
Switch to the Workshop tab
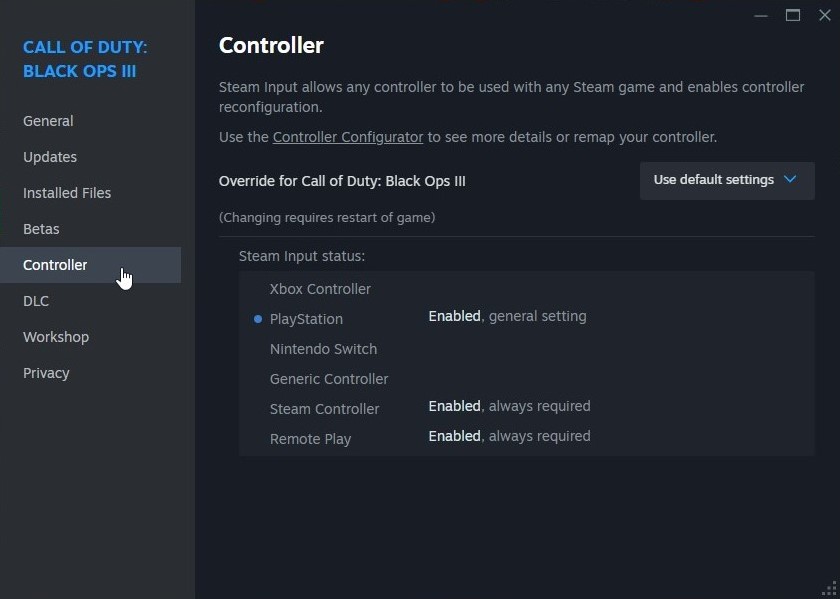point(56,337)
